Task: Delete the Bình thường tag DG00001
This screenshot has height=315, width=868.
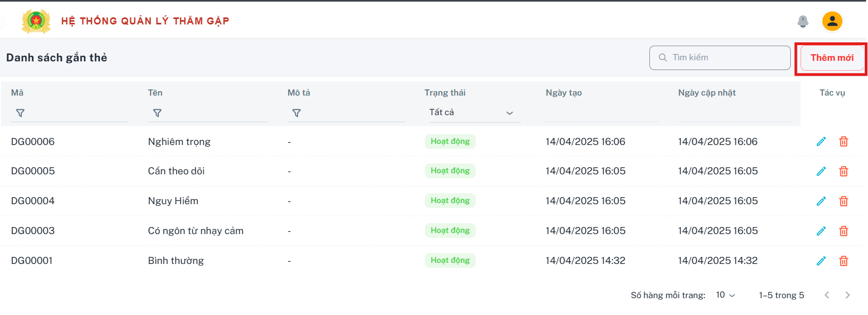Action: click(x=844, y=261)
